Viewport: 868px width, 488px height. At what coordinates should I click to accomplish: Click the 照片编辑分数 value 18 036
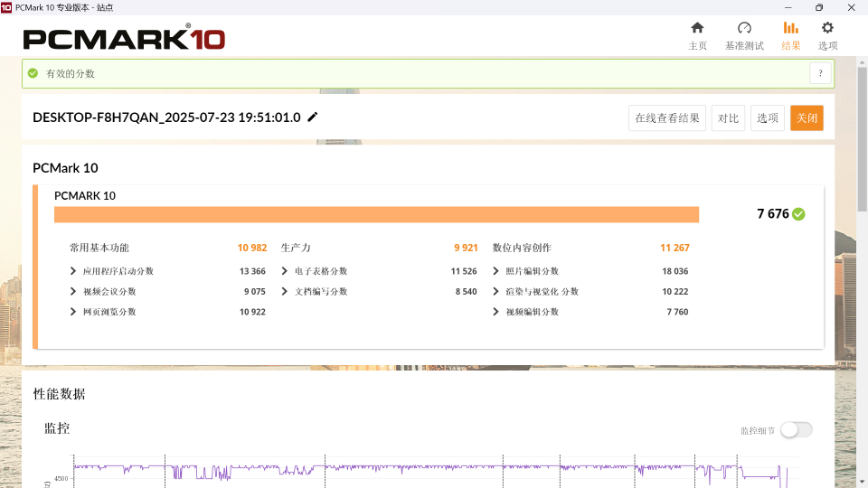[x=675, y=271]
